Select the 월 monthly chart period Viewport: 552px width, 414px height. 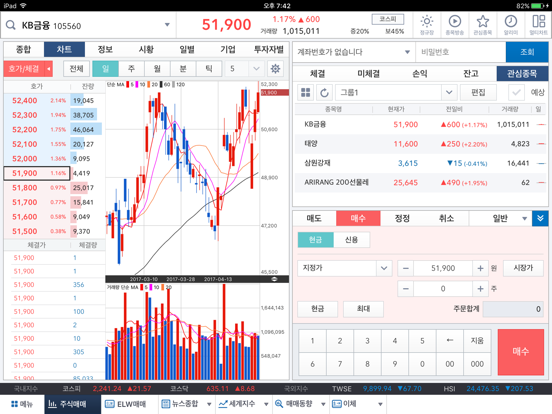(157, 69)
